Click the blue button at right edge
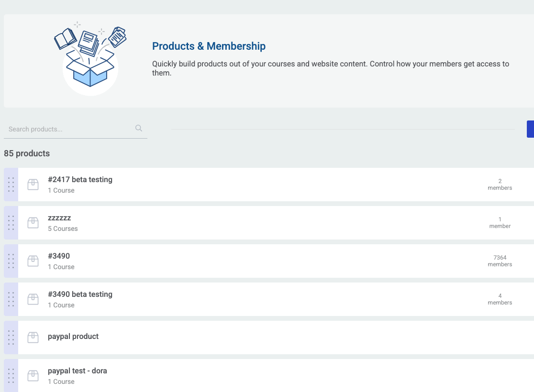 tap(530, 129)
